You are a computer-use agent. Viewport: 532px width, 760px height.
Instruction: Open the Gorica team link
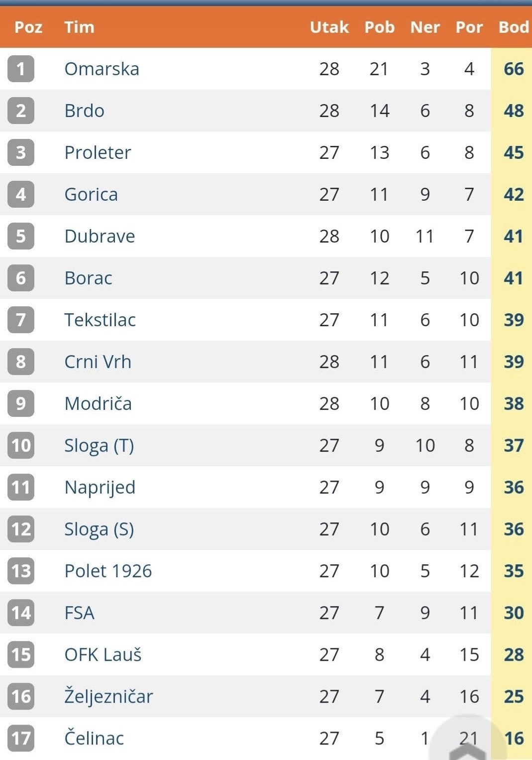[x=91, y=194]
